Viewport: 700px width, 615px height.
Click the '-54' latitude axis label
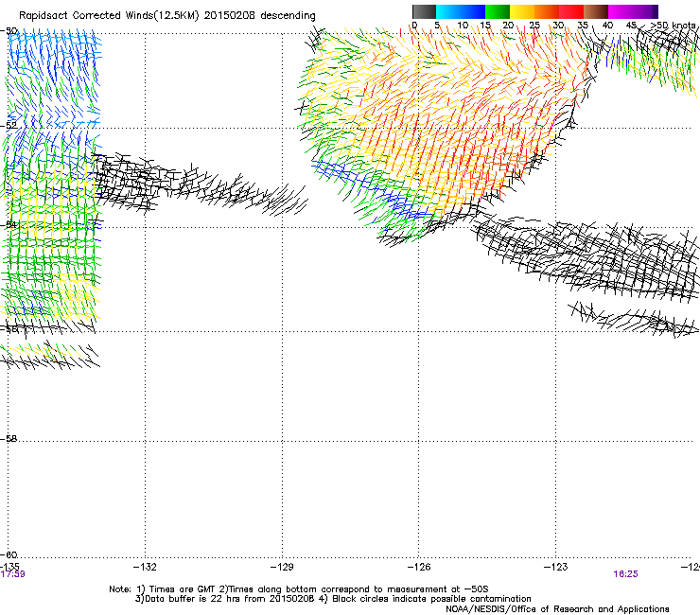point(9,224)
